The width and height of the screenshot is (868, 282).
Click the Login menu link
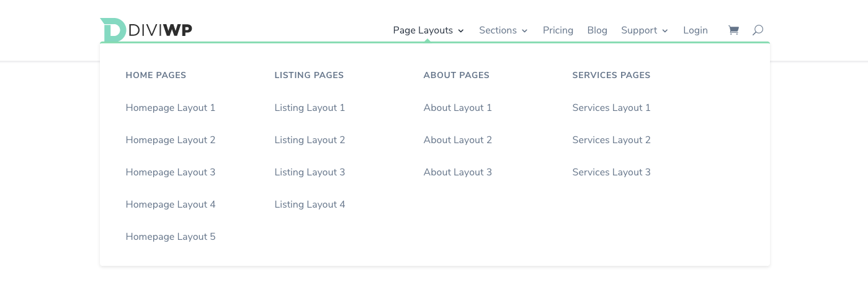point(696,30)
